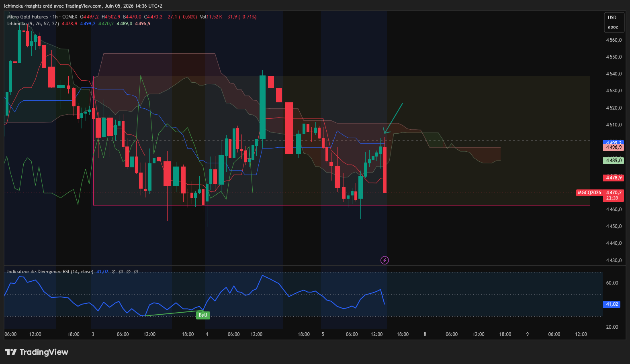
Task: Click date label 4 on the time axis
Action: click(x=207, y=334)
